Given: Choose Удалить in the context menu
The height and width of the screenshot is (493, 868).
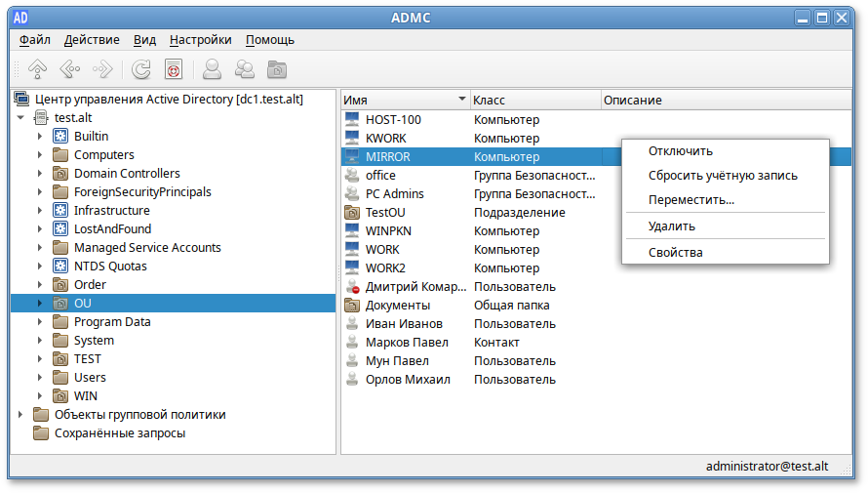Looking at the screenshot, I should tap(671, 226).
